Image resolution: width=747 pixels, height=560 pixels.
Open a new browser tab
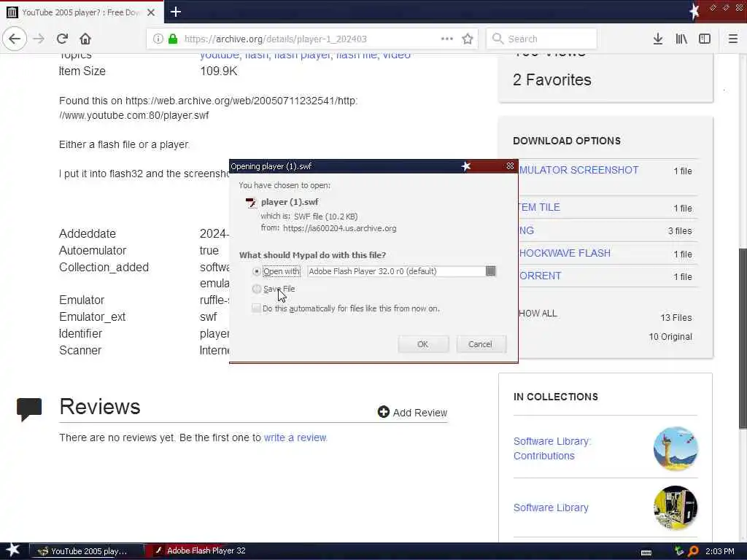coord(176,12)
